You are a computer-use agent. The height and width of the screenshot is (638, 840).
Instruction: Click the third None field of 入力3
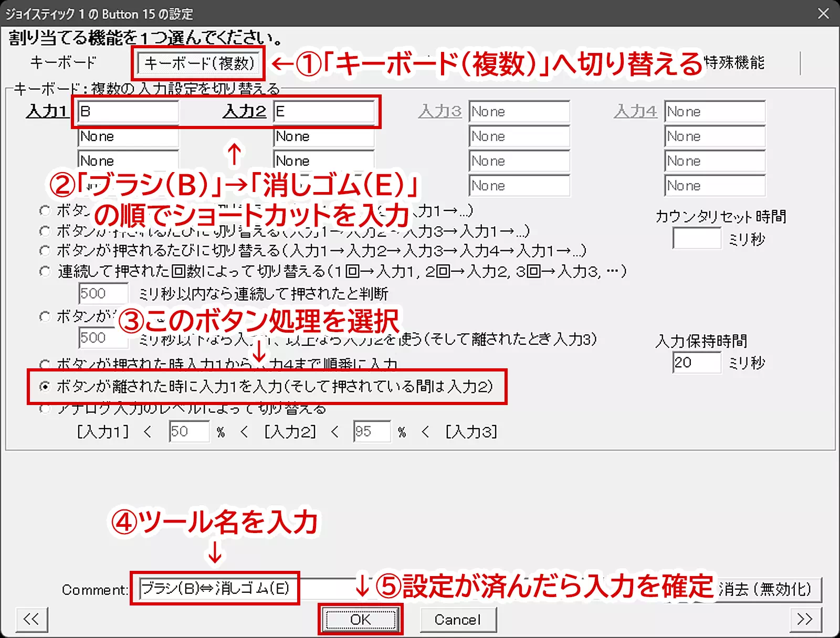coord(519,161)
